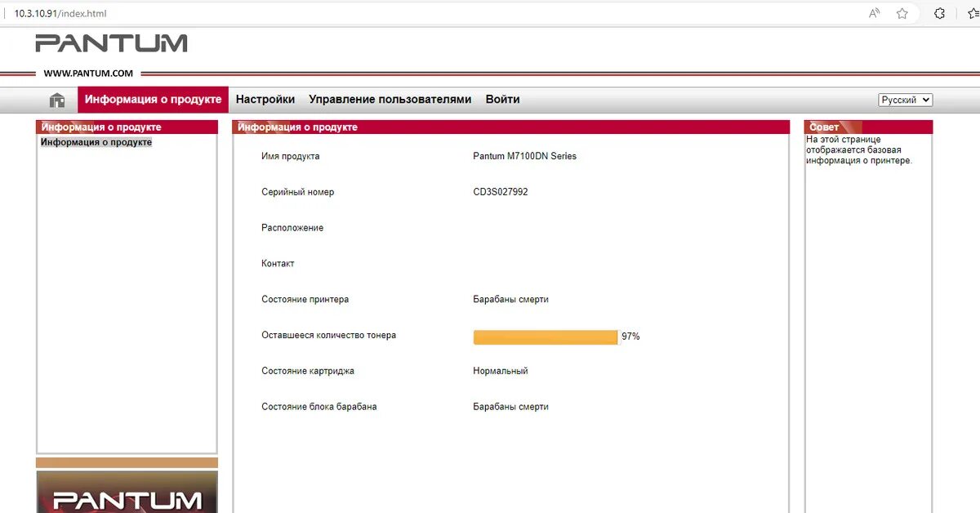
Task: Open Управление пользователями menu
Action: 390,100
